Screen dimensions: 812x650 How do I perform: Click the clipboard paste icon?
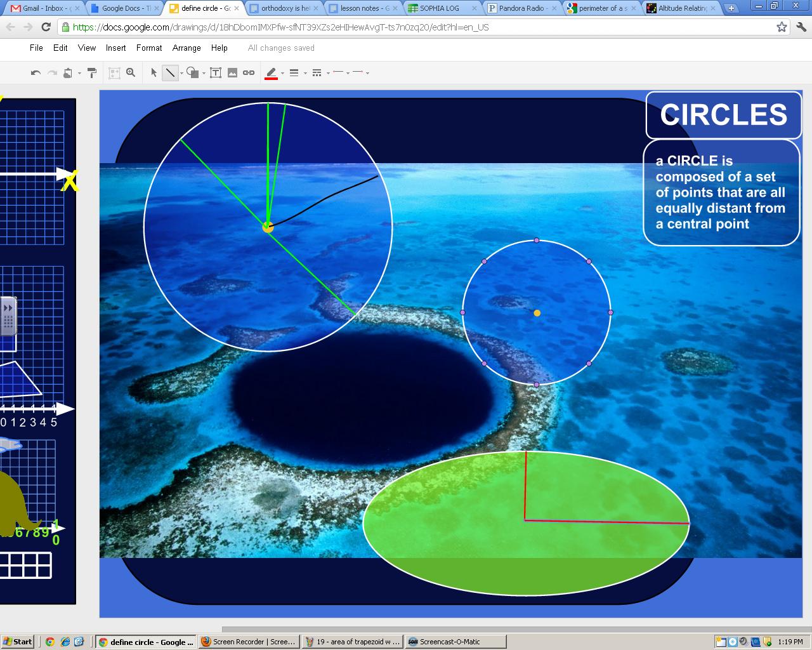pyautogui.click(x=68, y=73)
